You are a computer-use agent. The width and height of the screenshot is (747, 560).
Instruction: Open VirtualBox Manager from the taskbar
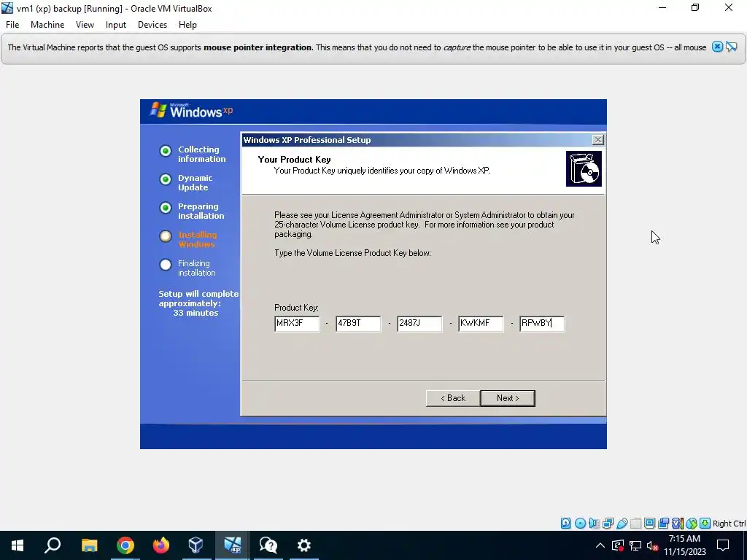pyautogui.click(x=196, y=545)
